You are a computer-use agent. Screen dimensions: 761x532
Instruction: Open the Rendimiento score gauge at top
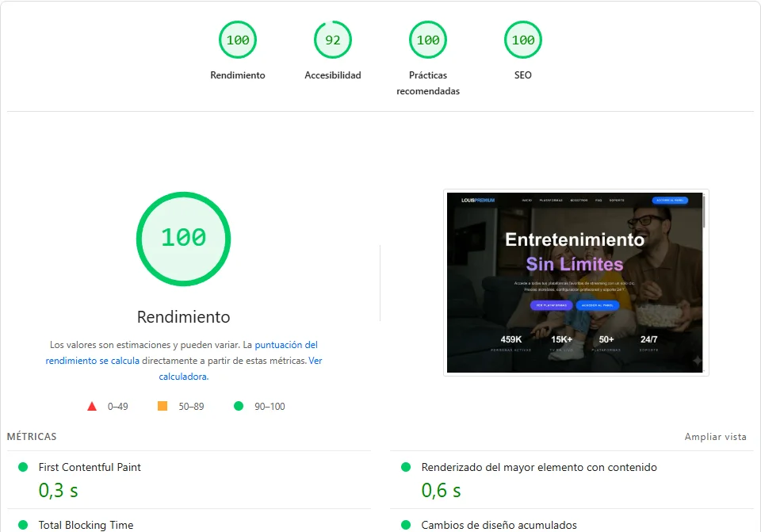point(238,40)
